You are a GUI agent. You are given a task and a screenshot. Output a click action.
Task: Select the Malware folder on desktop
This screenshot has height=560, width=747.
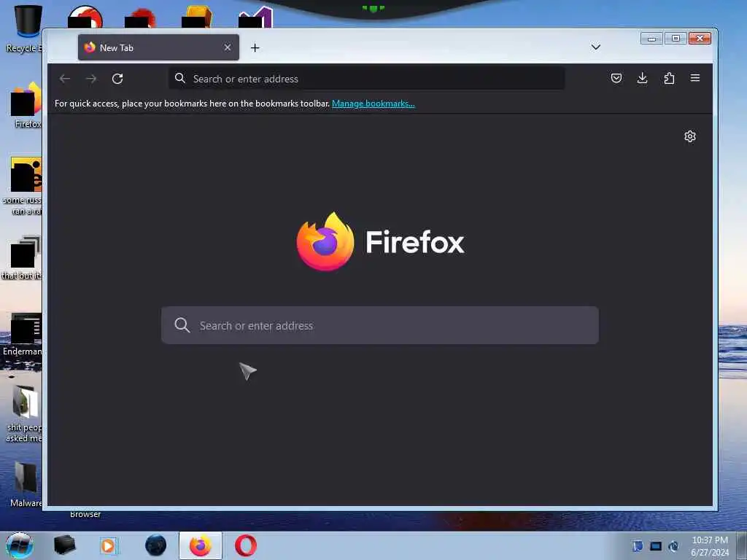(26, 483)
